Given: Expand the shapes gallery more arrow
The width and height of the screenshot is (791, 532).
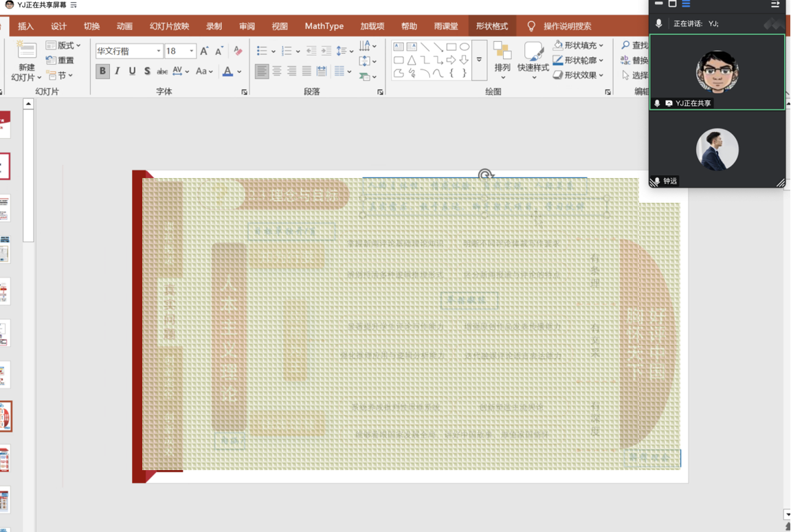Looking at the screenshot, I should click(x=479, y=60).
